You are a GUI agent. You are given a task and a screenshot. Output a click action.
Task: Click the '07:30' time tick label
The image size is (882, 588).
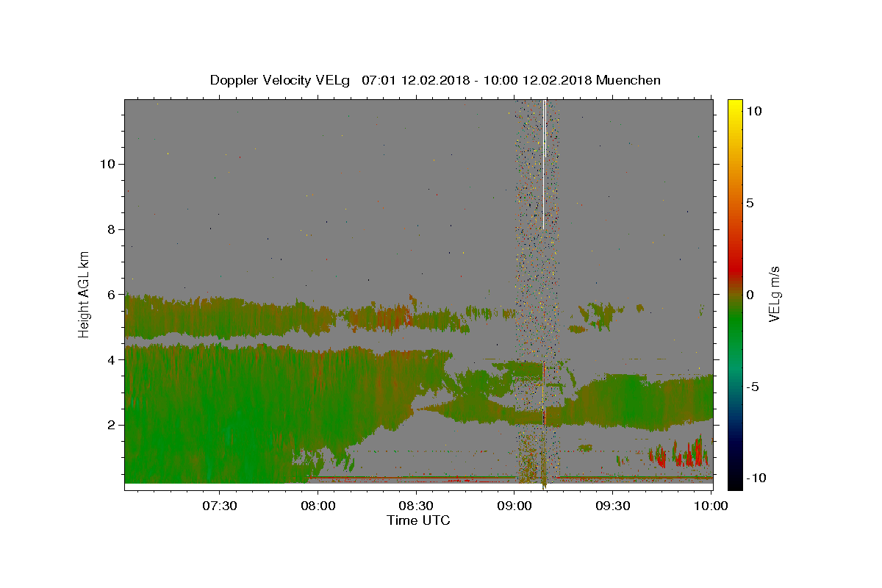click(x=220, y=506)
